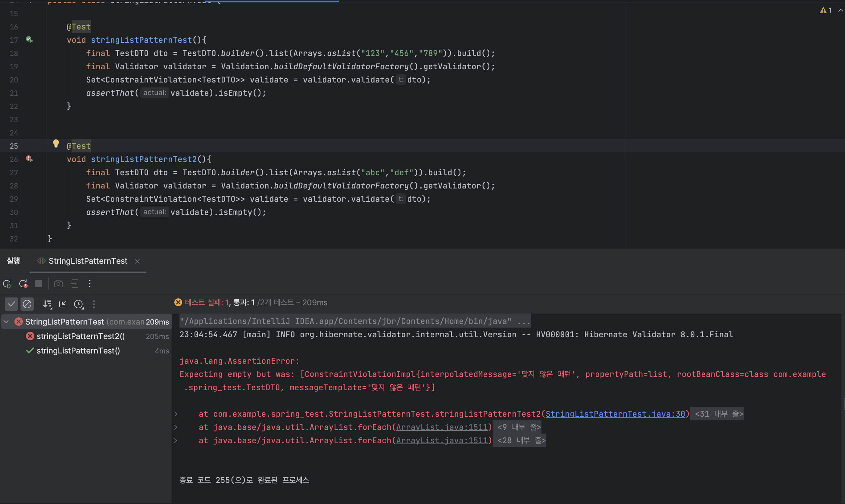Screen dimensions: 845x504
Task: Open test tree options vertical dots
Action: point(94,304)
